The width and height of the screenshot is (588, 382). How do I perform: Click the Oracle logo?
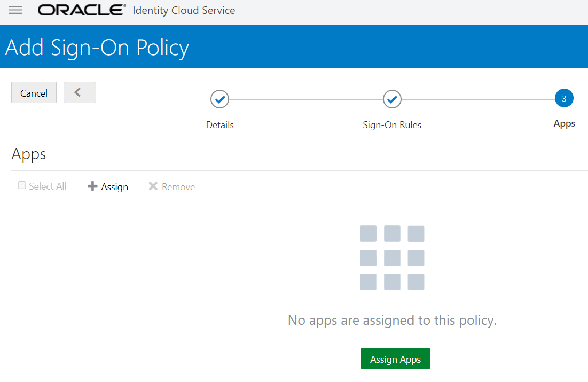pyautogui.click(x=80, y=10)
